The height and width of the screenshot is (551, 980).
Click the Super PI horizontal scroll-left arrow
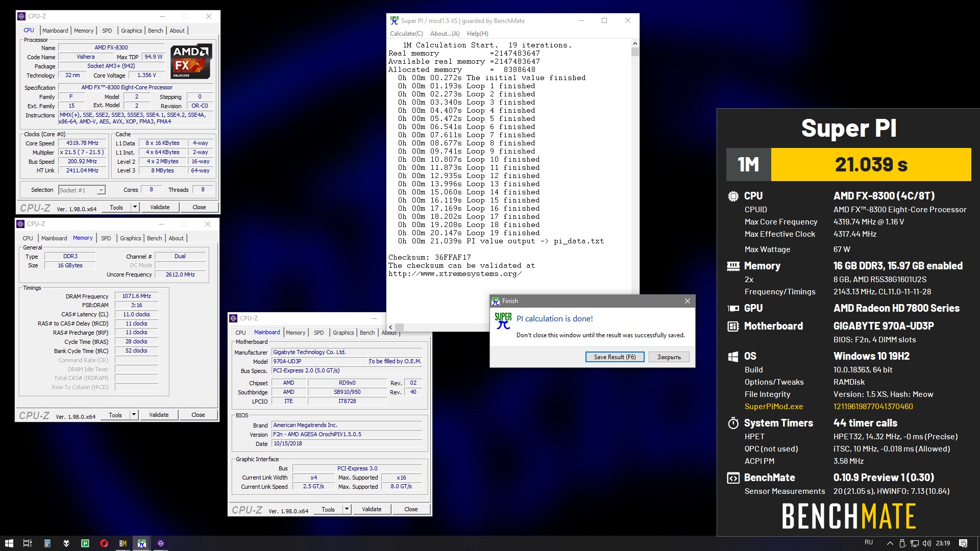coord(390,327)
